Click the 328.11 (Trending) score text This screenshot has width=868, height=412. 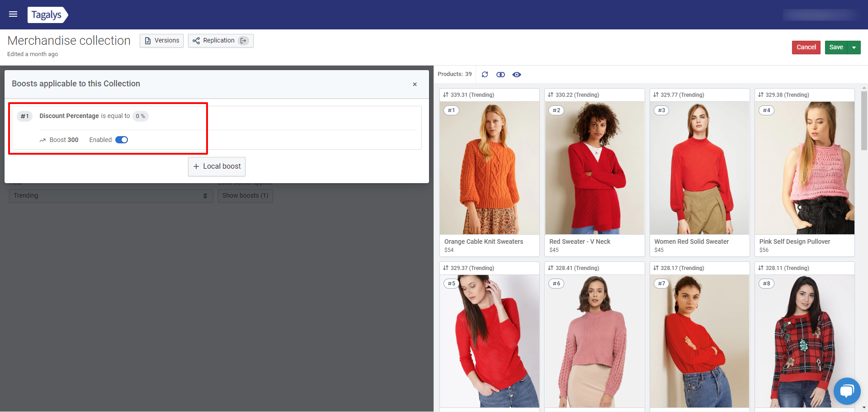point(788,268)
